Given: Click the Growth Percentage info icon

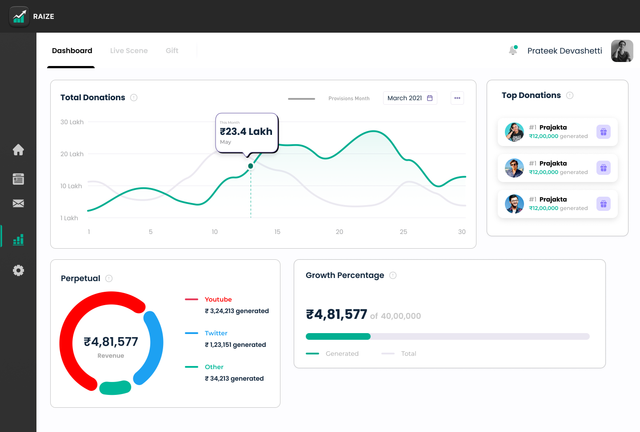Looking at the screenshot, I should 393,276.
